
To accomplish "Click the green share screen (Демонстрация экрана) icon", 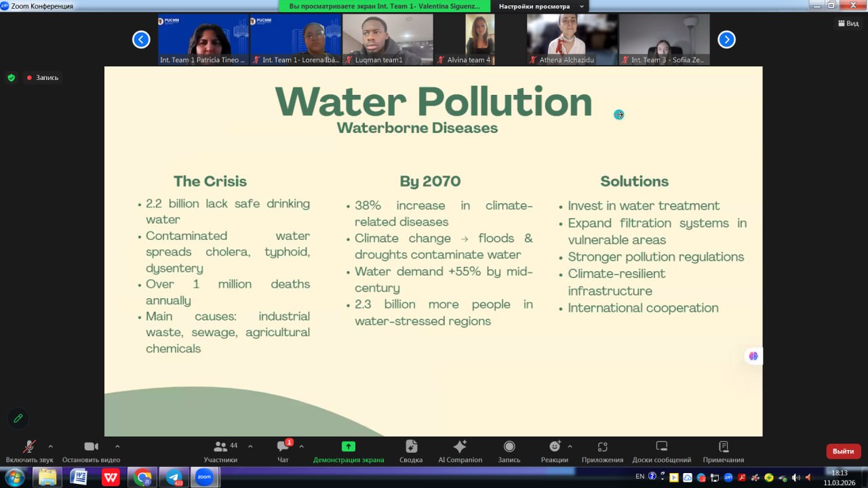I will (348, 446).
